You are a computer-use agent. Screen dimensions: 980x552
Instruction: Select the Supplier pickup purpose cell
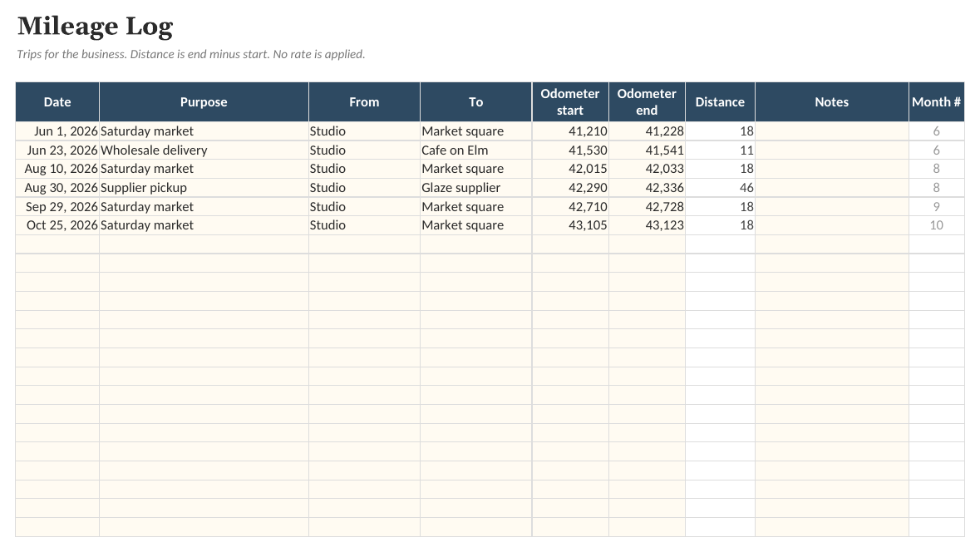(204, 188)
